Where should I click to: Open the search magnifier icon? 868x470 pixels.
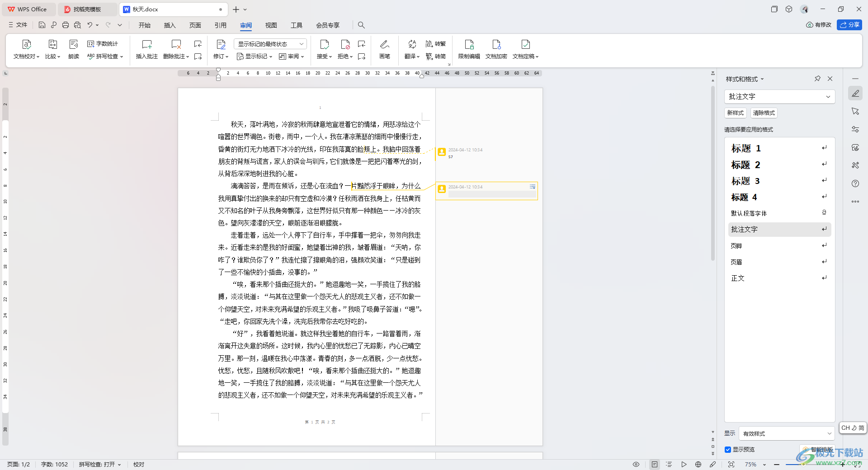click(361, 25)
